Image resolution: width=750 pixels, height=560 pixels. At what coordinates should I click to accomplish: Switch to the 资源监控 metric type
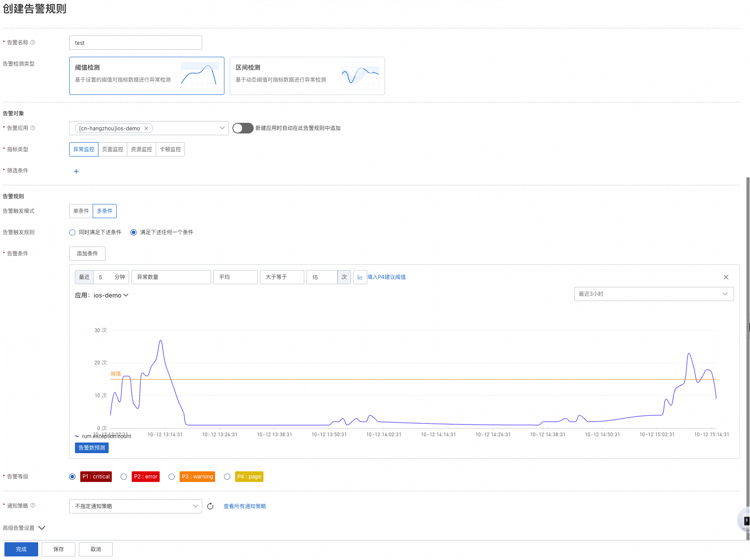(141, 149)
